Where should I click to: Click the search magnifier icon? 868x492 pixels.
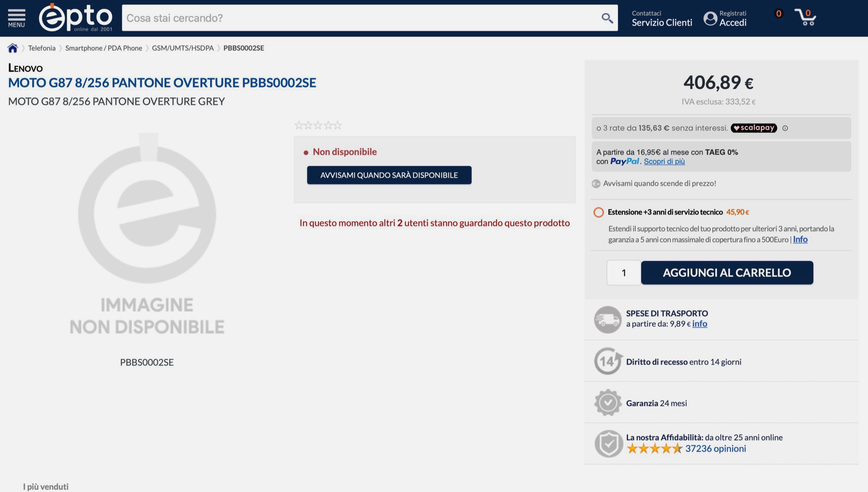pos(607,18)
